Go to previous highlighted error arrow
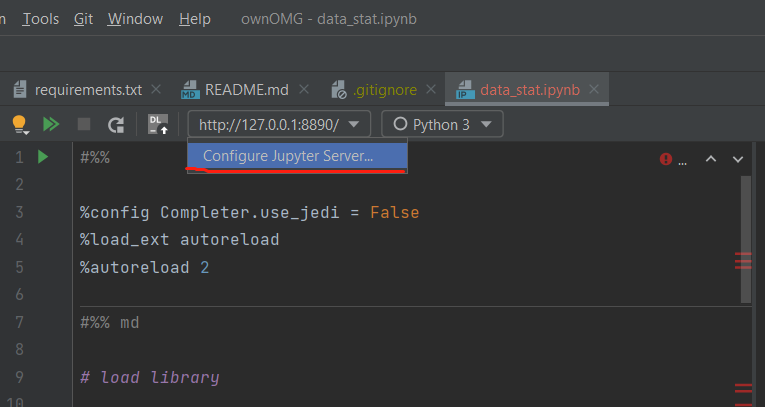This screenshot has width=765, height=407. tap(711, 159)
